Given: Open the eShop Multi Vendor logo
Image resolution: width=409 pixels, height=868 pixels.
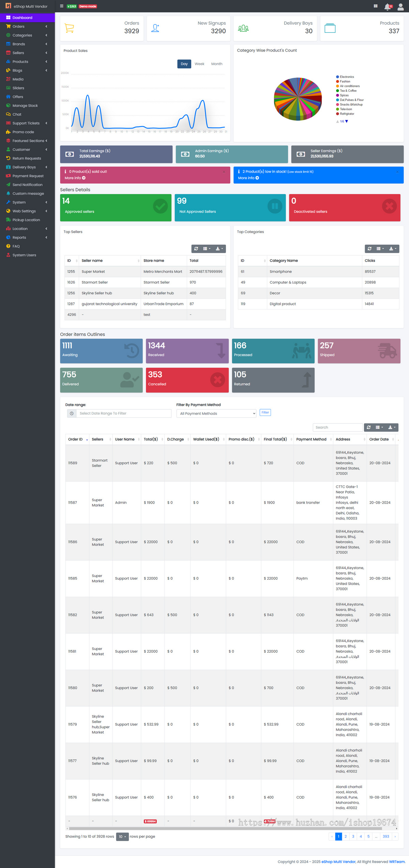Looking at the screenshot, I should pos(8,6).
